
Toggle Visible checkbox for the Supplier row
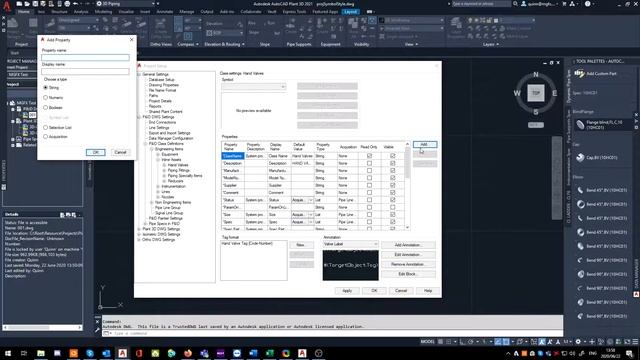[x=393, y=185]
